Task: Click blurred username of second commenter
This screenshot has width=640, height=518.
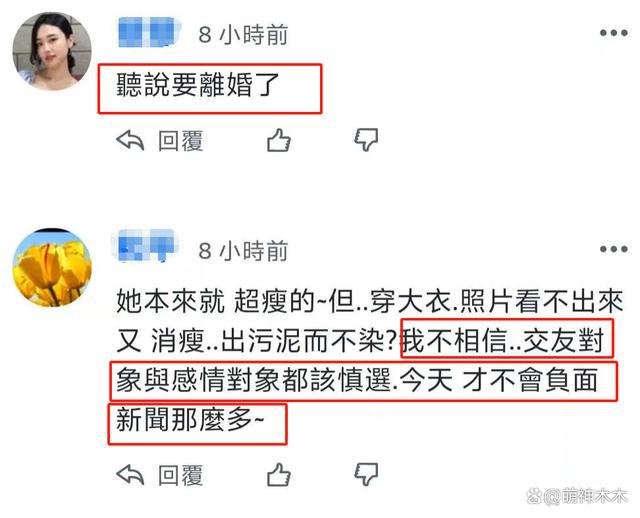Action: [144, 245]
